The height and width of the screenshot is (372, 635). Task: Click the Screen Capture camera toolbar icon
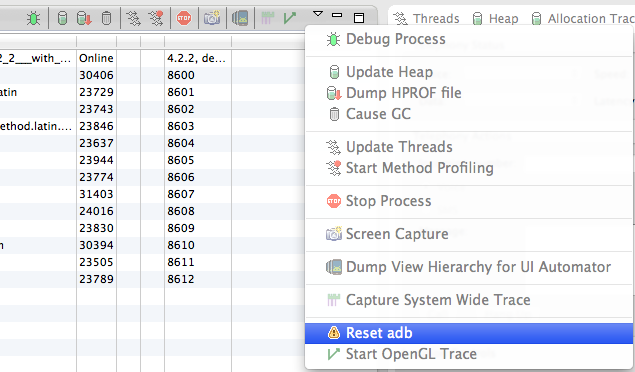(212, 18)
